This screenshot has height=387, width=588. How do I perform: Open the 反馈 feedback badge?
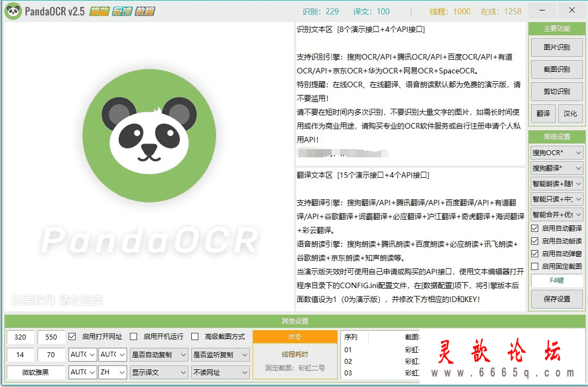click(122, 11)
